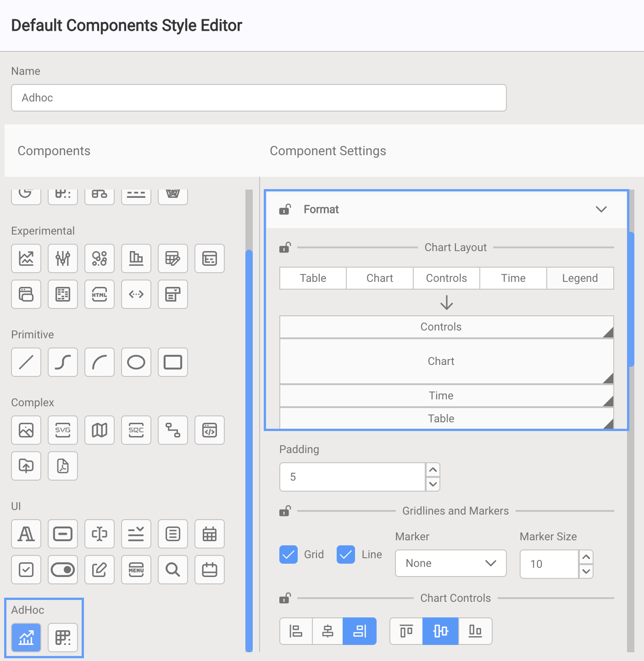
Task: Select the Controls layout tab
Action: [446, 278]
